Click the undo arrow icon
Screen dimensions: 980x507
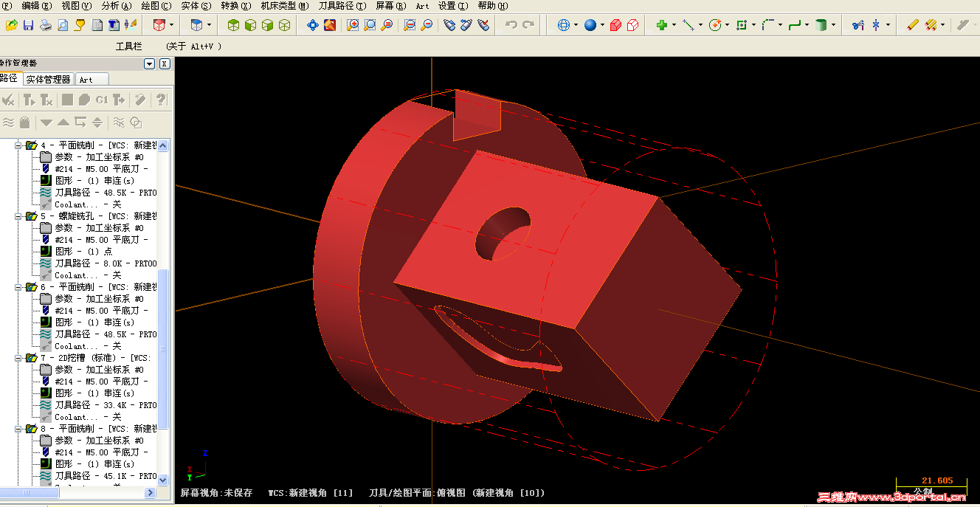(x=511, y=25)
